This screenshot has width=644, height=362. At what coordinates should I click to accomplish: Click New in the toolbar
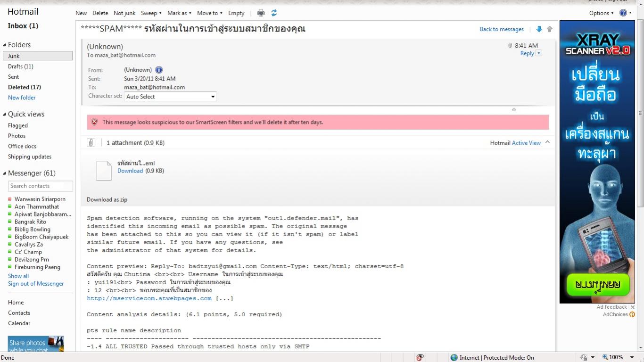[x=81, y=13]
